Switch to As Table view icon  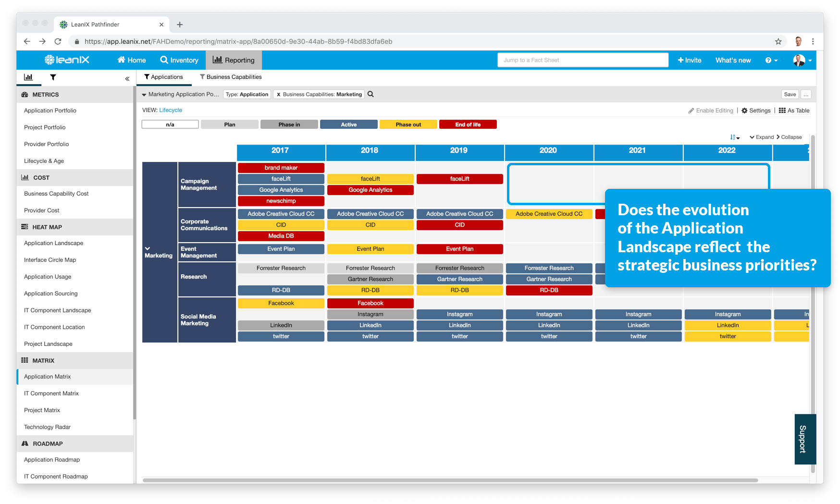[x=794, y=110]
